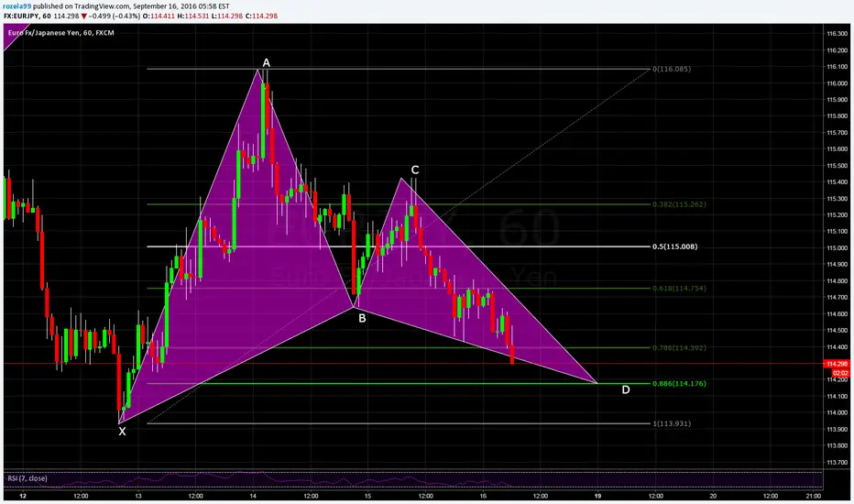
Task: Select the close value C:114.298 in header
Action: (x=261, y=16)
